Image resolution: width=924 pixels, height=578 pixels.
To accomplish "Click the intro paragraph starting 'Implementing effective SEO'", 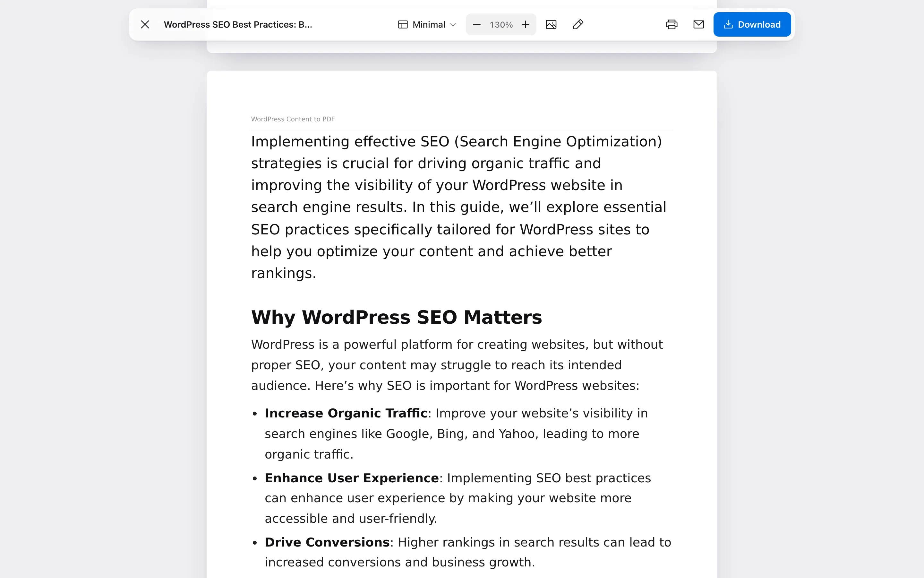I will [459, 207].
